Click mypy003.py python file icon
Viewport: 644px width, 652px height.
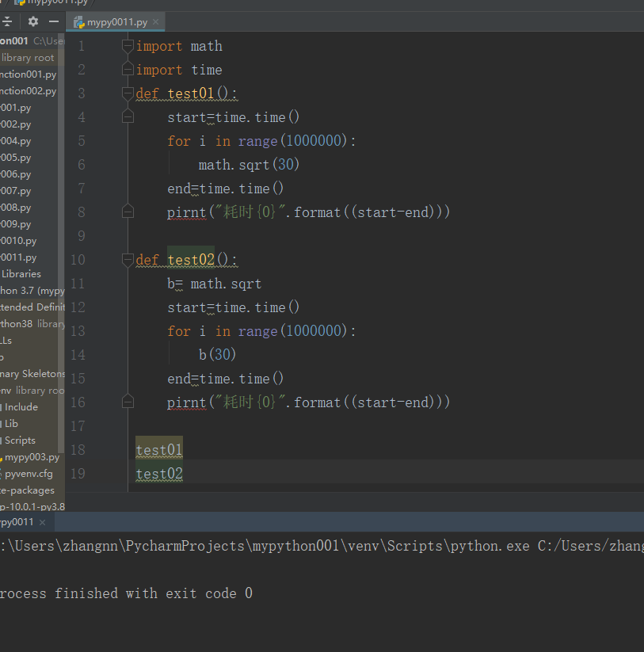click(2, 457)
